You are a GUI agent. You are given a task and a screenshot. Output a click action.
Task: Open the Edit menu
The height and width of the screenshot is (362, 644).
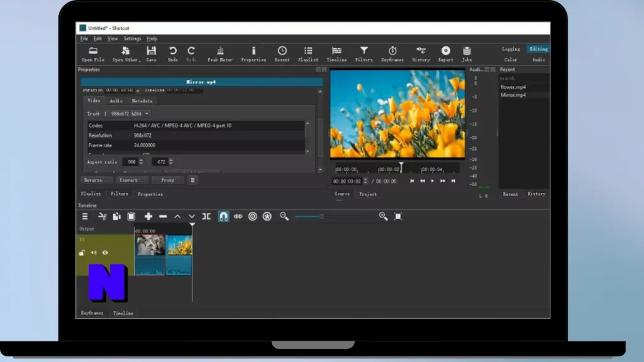click(x=97, y=38)
